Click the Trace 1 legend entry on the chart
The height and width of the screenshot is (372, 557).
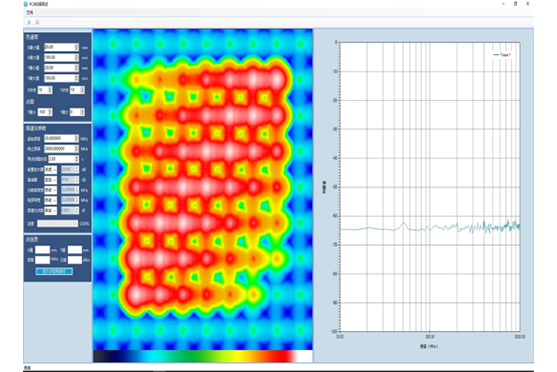[x=502, y=55]
